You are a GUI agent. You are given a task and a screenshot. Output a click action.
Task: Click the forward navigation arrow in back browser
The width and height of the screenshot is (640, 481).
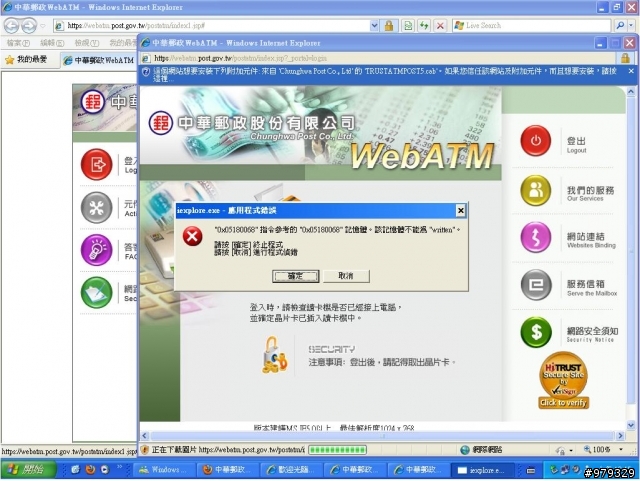tap(29, 26)
